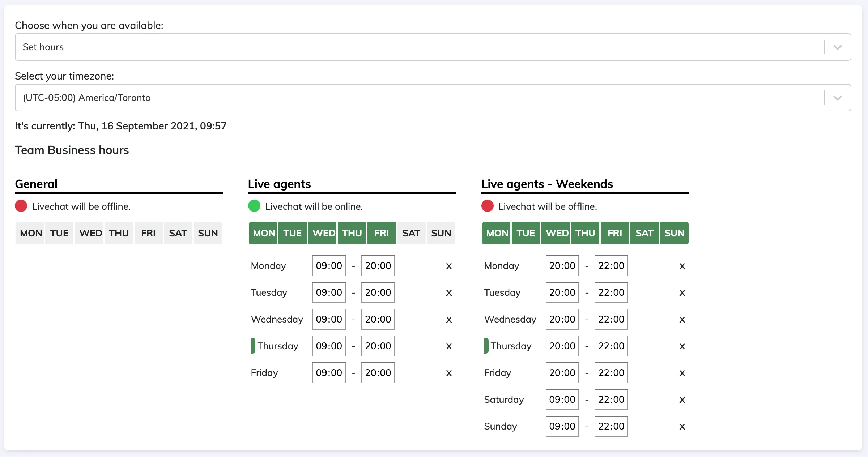Screen dimensions: 868x457
Task: Enable SUN in the Live agents schedule
Action: (x=441, y=233)
